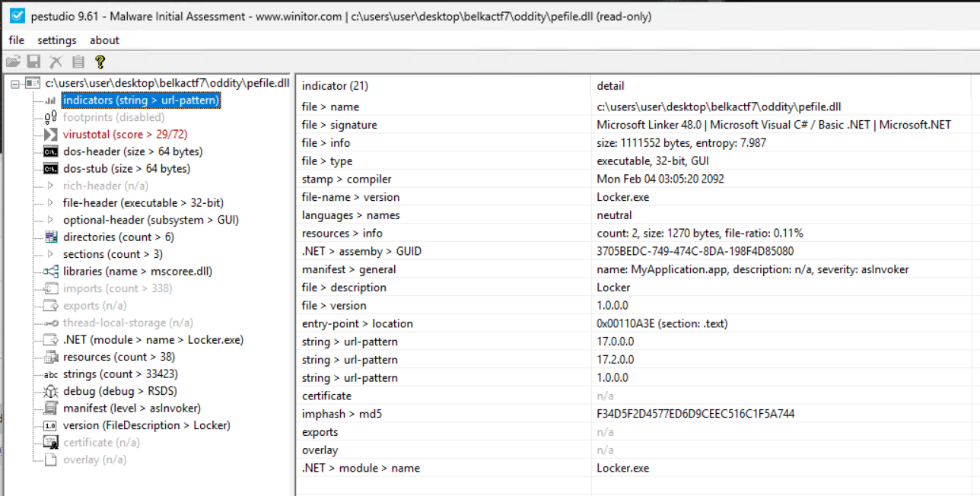
Task: Select resources (count > 38) node
Action: coord(119,357)
